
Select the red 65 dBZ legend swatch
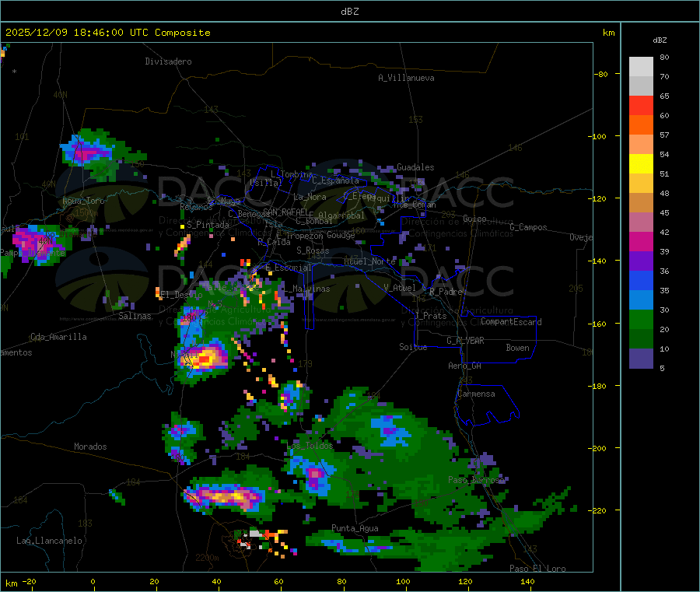click(x=641, y=105)
